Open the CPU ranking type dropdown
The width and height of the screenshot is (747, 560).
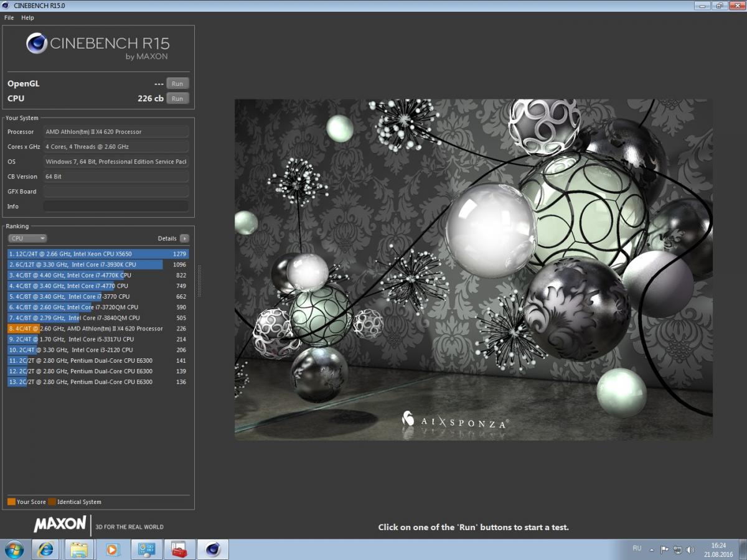tap(27, 238)
